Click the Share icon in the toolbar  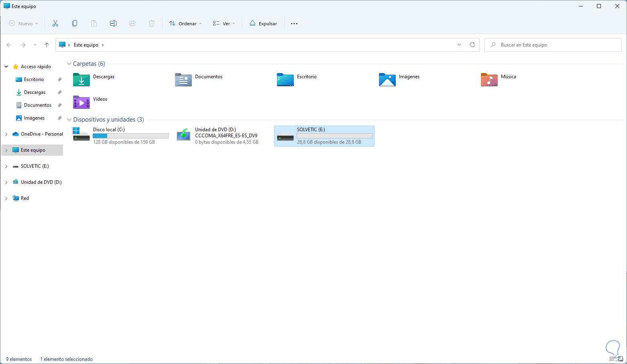132,24
